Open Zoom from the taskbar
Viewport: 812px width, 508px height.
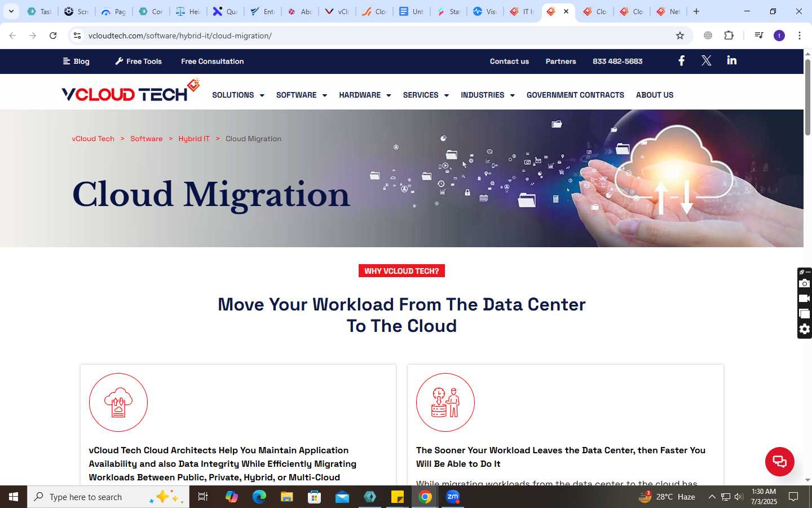453,497
